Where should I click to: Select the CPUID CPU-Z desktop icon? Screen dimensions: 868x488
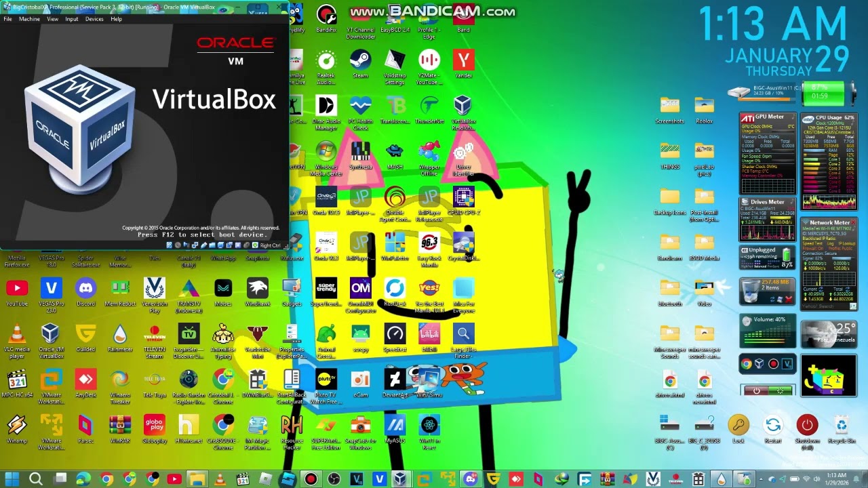point(464,201)
